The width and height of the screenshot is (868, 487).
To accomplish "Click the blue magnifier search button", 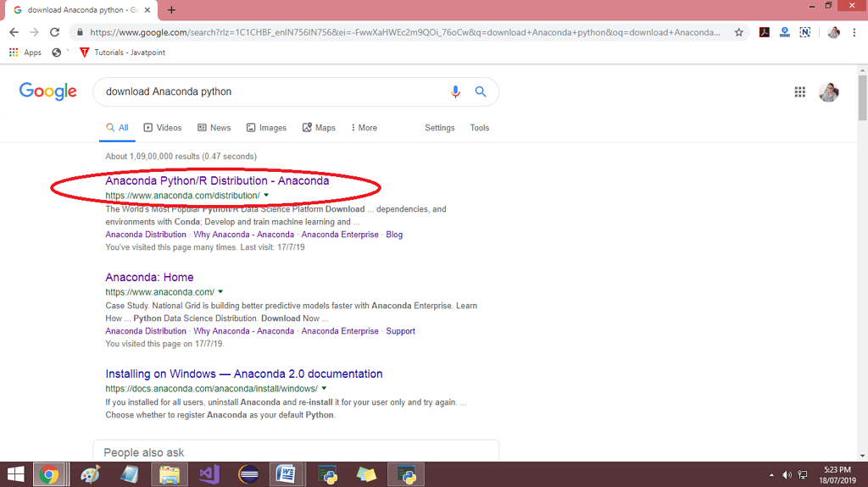I will [x=481, y=91].
